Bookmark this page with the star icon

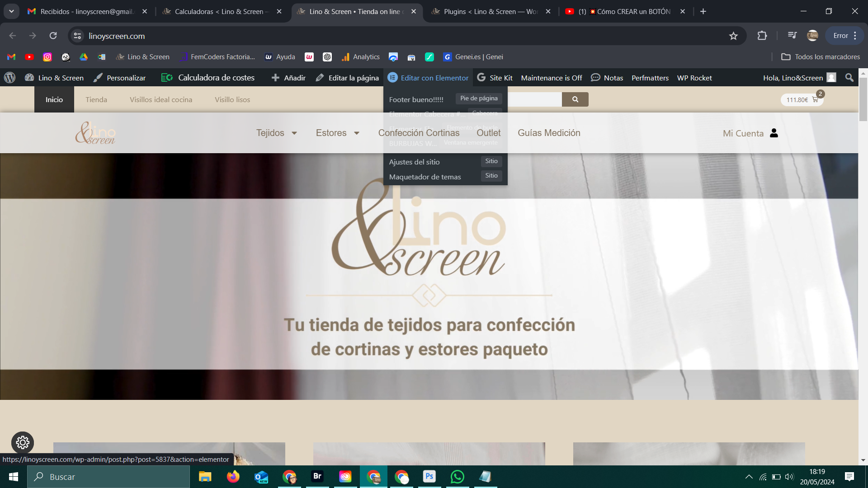733,36
